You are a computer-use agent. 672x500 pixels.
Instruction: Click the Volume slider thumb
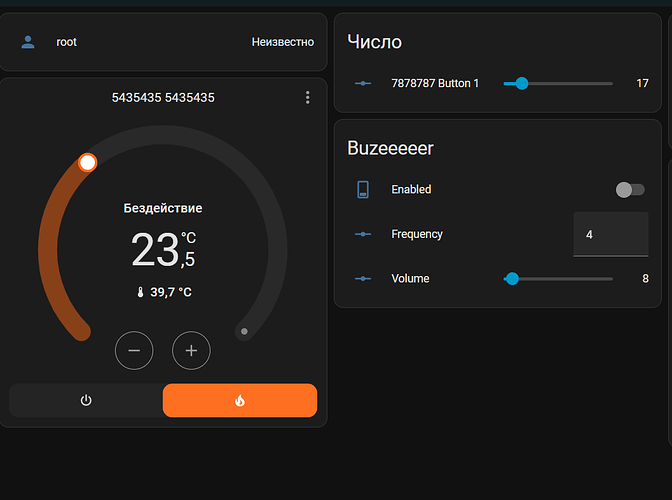click(512, 279)
